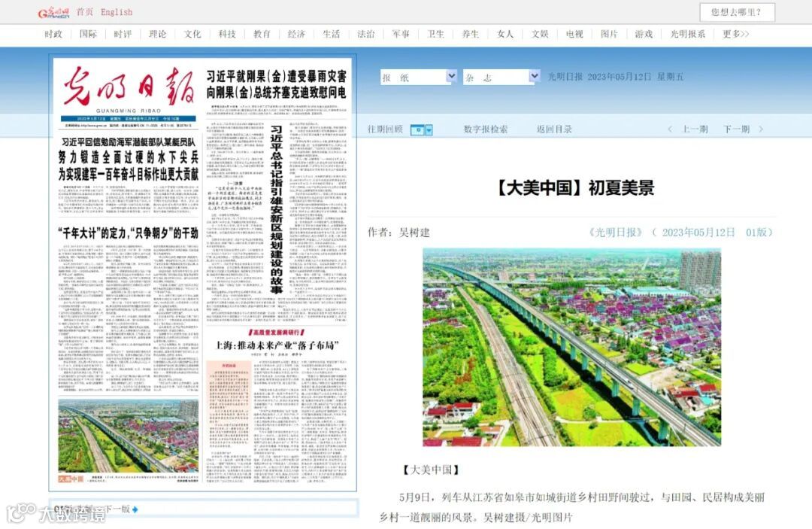Open the 理论 nav section
The image size is (812, 529).
[x=157, y=34]
